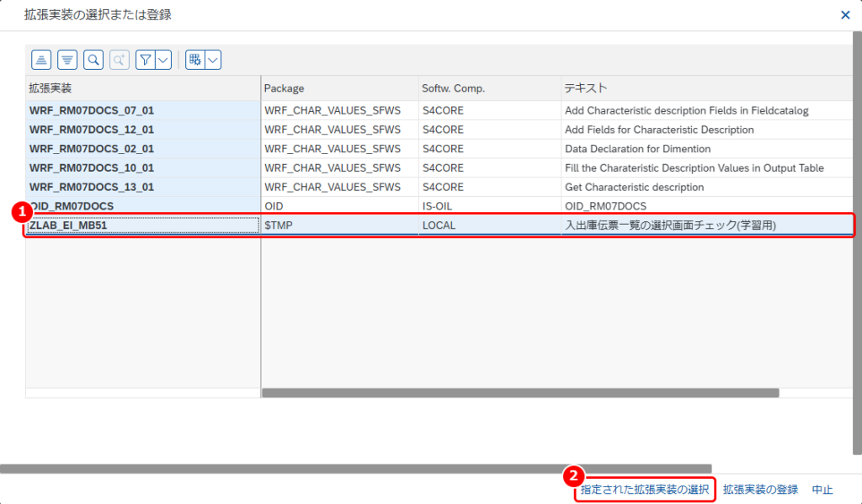Expand the layout options dropdown arrow

(213, 60)
